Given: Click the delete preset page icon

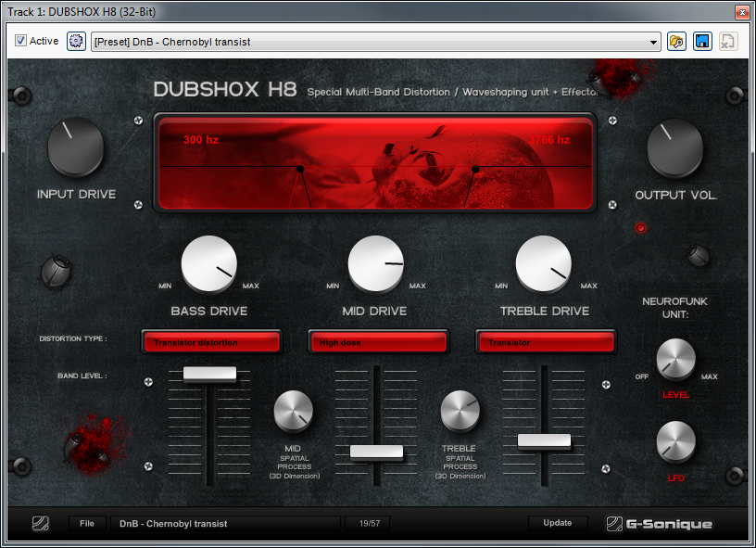Looking at the screenshot, I should [727, 42].
